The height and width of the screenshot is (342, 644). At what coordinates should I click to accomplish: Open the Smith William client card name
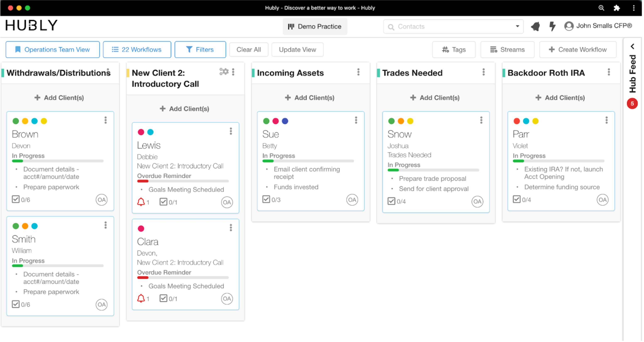(24, 239)
